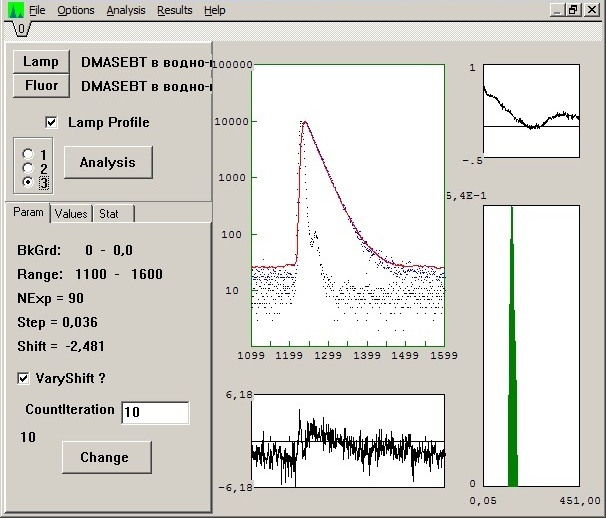Select radio option 1 exponent
This screenshot has height=518, width=606.
click(27, 155)
